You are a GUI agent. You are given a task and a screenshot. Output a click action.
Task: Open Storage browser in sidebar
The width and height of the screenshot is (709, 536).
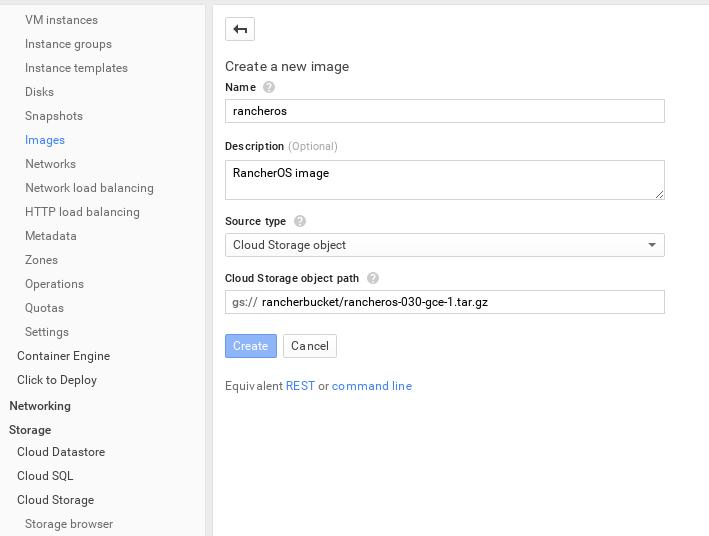tap(69, 524)
